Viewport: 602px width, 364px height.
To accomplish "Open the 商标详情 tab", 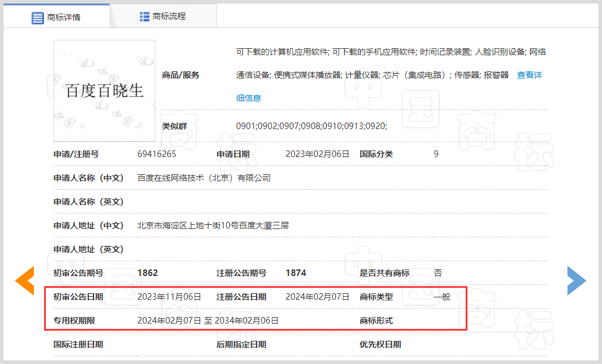I will pyautogui.click(x=57, y=17).
